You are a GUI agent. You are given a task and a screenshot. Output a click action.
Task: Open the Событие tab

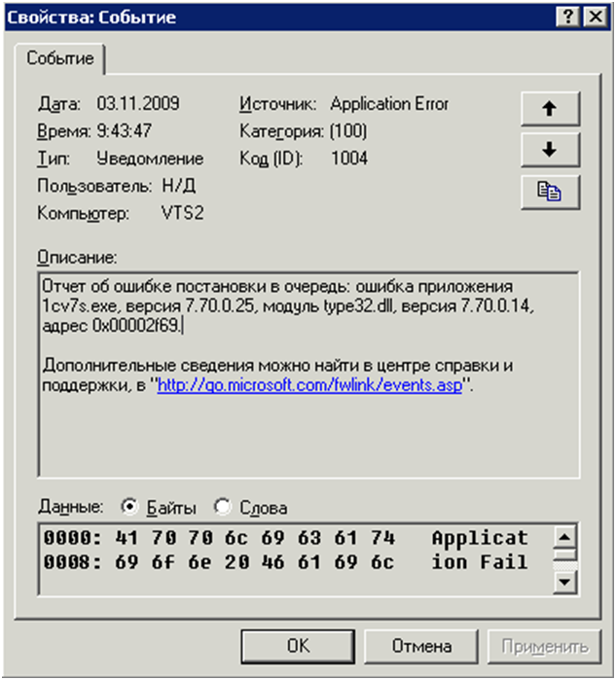pyautogui.click(x=60, y=58)
